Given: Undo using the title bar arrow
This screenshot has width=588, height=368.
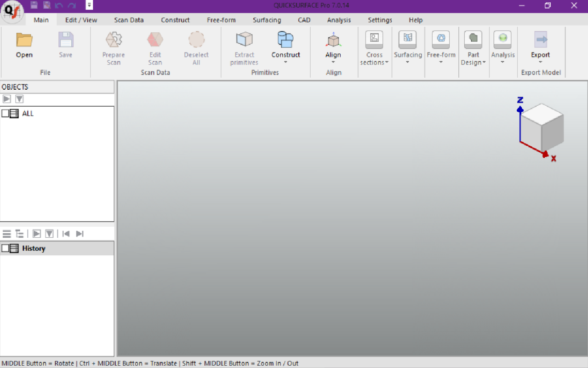Looking at the screenshot, I should 59,5.
